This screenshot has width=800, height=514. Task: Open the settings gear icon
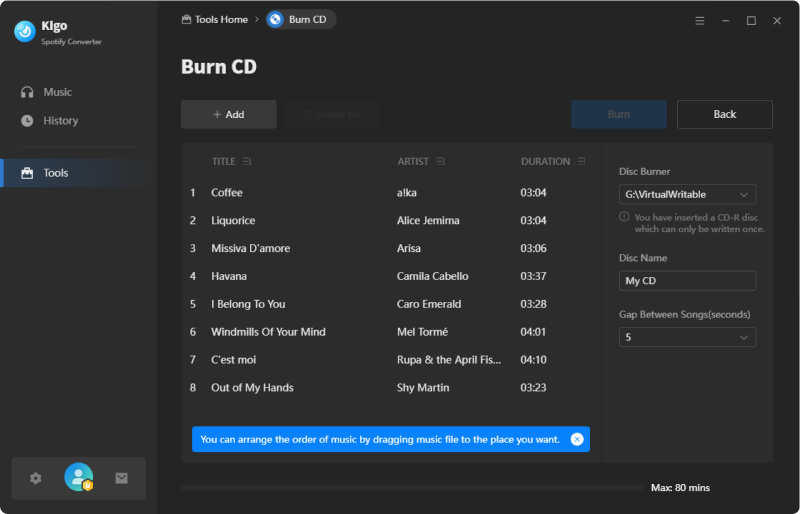[36, 478]
